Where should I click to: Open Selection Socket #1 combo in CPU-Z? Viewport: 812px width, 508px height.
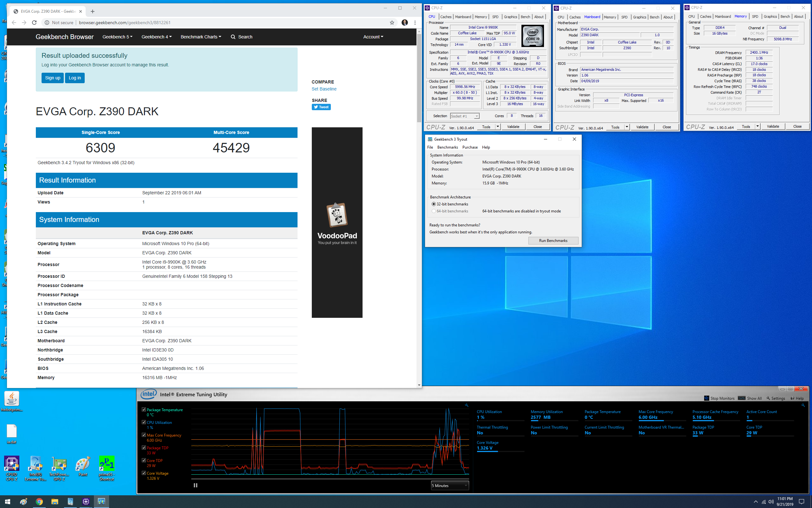[x=464, y=116]
